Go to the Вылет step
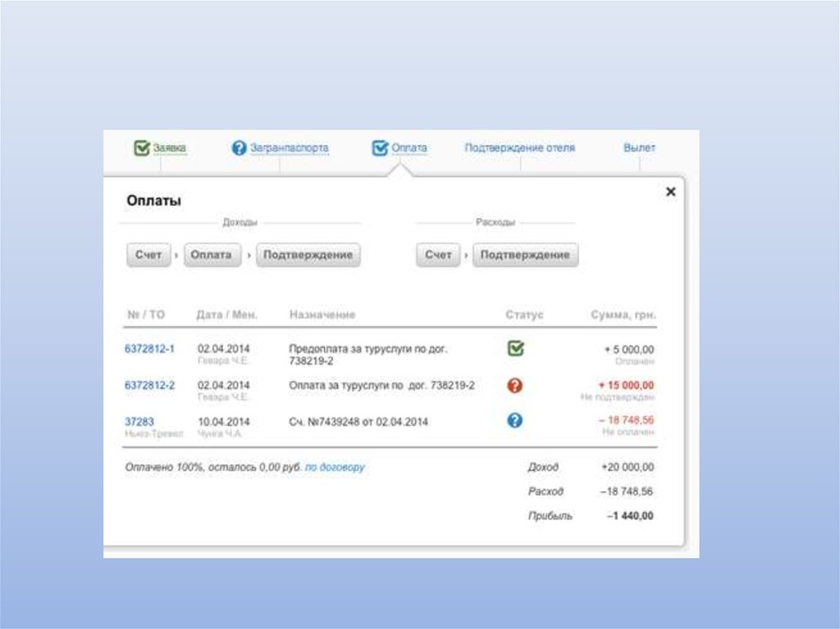This screenshot has width=840, height=629. tap(639, 148)
